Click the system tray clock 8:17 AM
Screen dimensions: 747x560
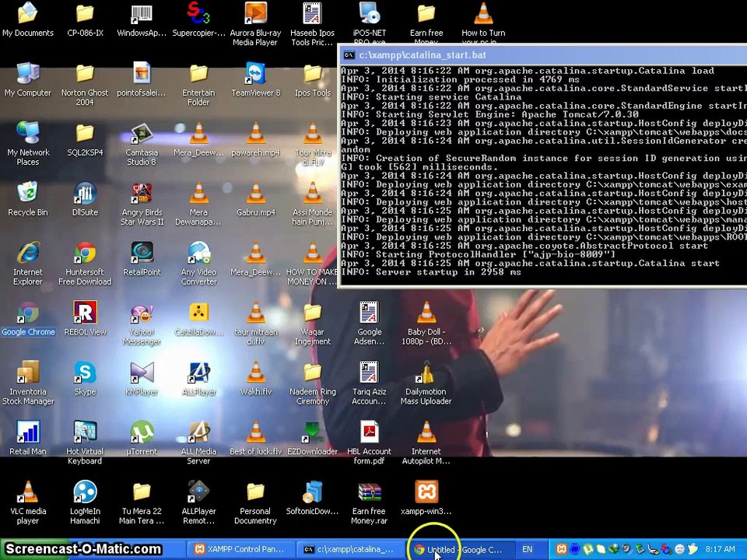coord(720,549)
